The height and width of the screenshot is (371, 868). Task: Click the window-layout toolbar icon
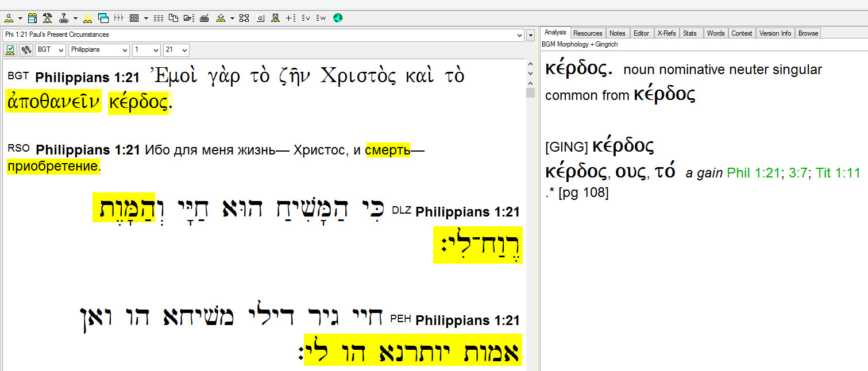32,18
